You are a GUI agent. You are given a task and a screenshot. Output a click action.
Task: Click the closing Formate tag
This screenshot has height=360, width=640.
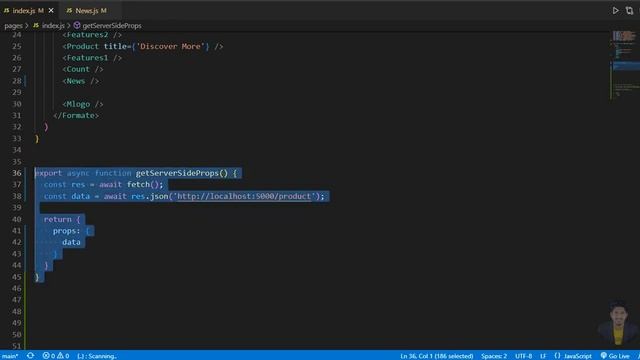click(x=76, y=116)
